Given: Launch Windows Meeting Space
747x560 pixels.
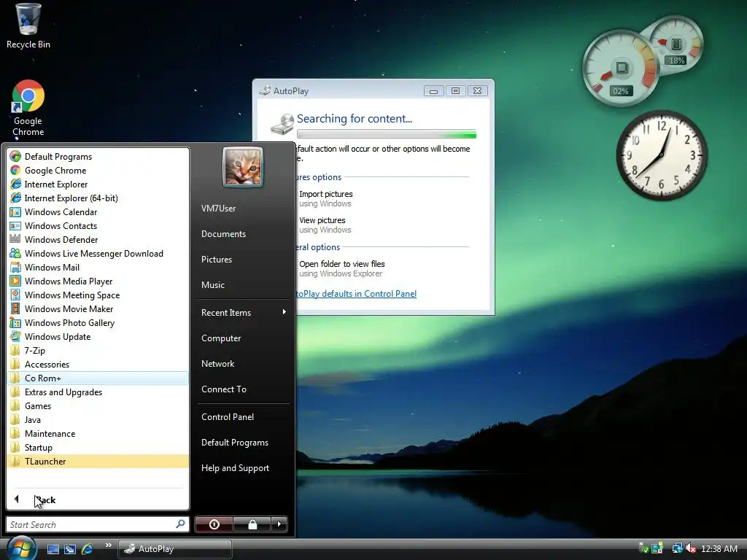Looking at the screenshot, I should point(98,295).
